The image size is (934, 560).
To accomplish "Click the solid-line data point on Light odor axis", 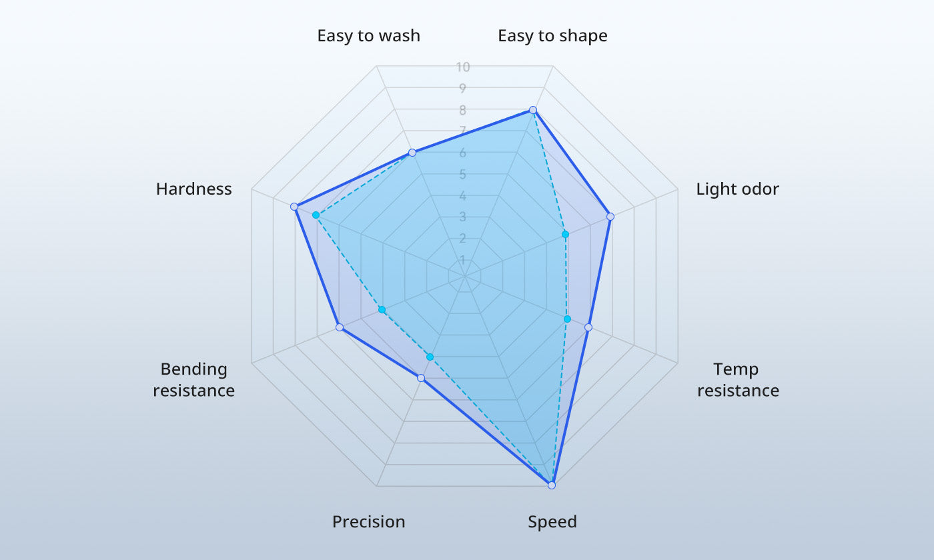I will tap(610, 217).
